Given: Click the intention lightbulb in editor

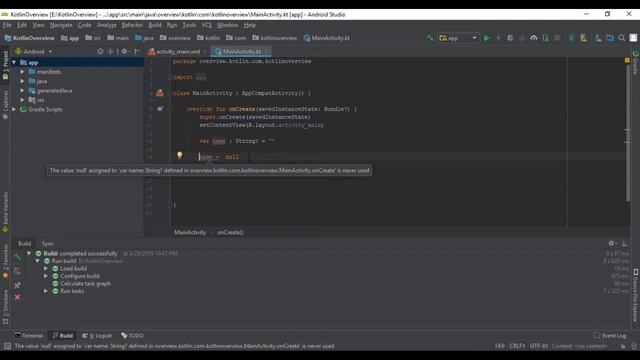Looking at the screenshot, I should 179,155.
